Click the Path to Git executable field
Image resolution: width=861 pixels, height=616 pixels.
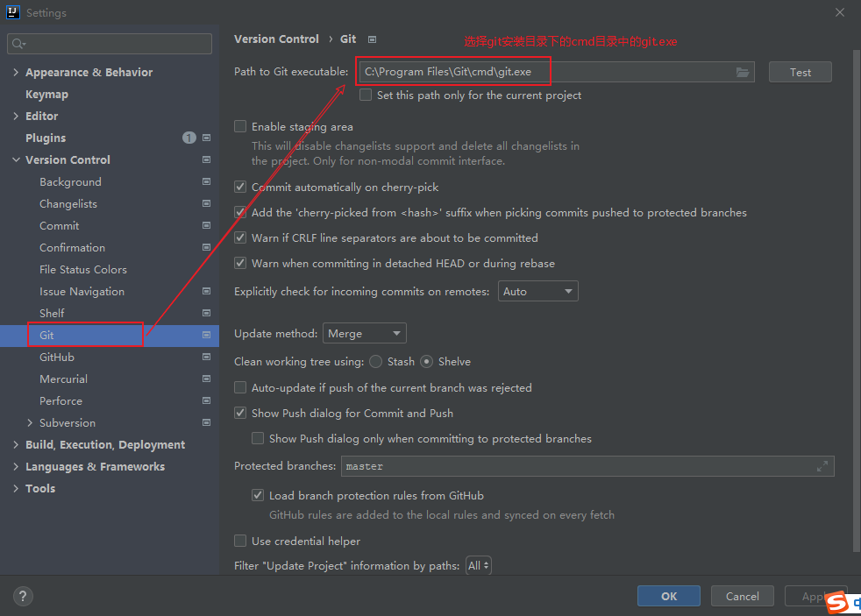pos(544,72)
